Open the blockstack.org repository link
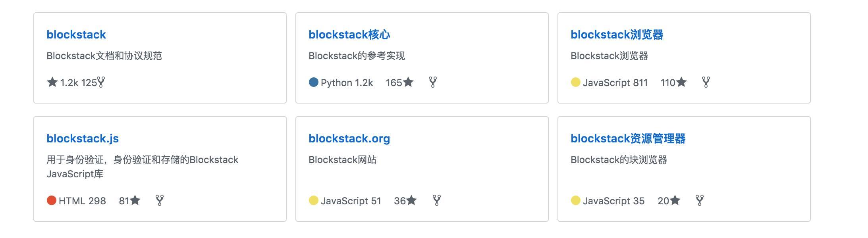The height and width of the screenshot is (238, 868). pos(349,139)
